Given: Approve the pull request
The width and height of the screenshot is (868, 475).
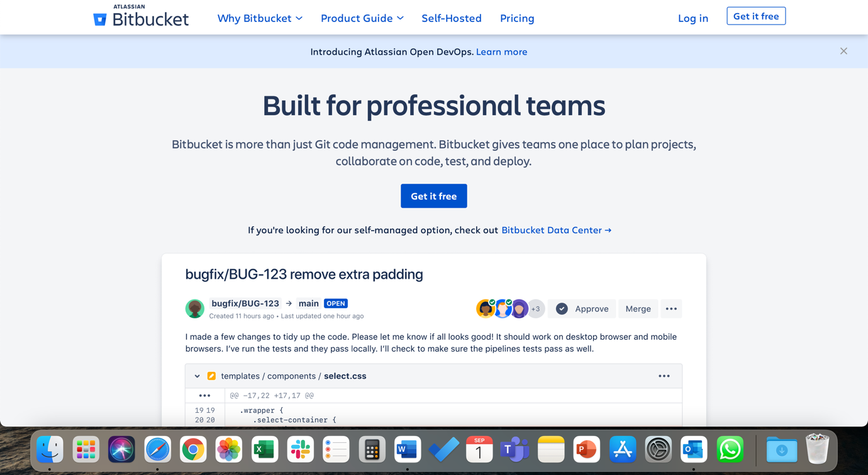Looking at the screenshot, I should pyautogui.click(x=582, y=308).
